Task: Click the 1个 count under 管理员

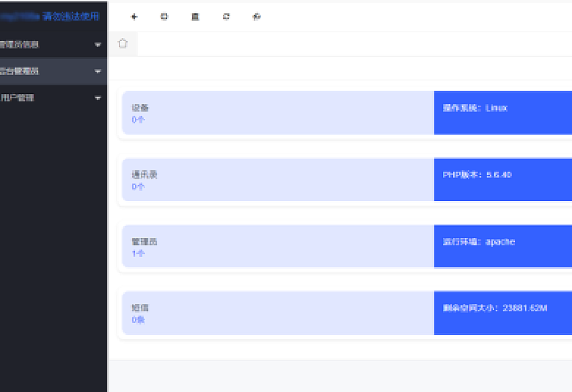Action: point(138,253)
